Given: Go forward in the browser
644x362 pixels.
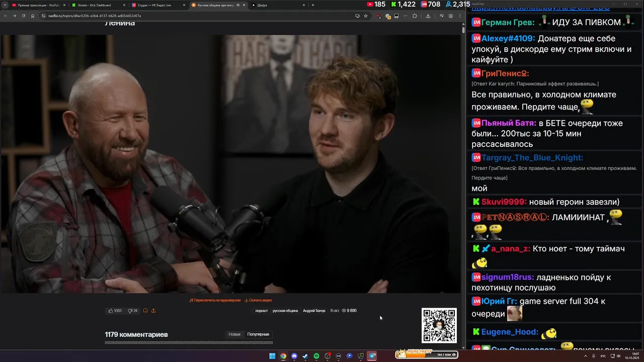Looking at the screenshot, I should [x=14, y=16].
